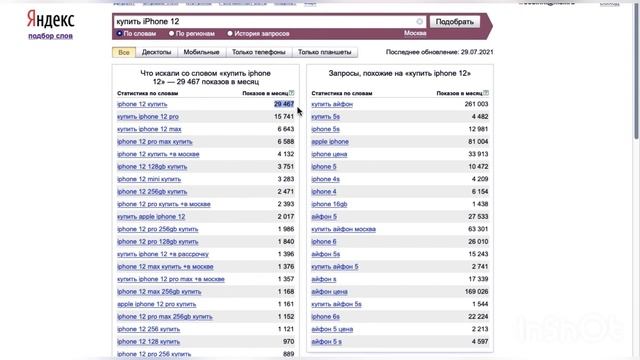Image resolution: width=640 pixels, height=360 pixels.
Task: Open the iphone 12 pro 128gb купить link
Action: [158, 242]
